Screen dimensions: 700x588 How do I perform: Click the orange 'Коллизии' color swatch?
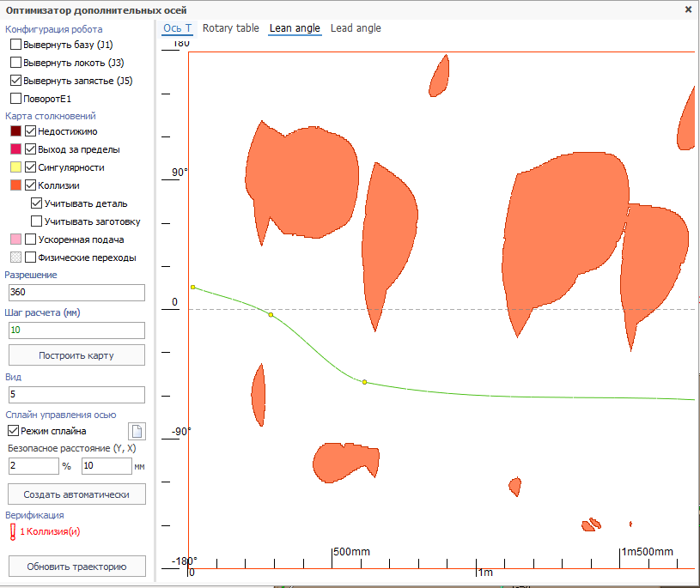15,185
